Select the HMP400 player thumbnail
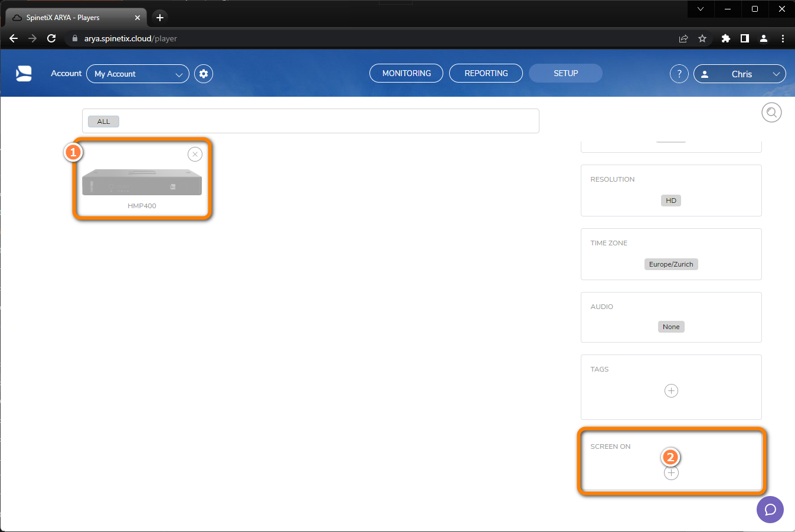The height and width of the screenshot is (532, 795). (x=142, y=182)
